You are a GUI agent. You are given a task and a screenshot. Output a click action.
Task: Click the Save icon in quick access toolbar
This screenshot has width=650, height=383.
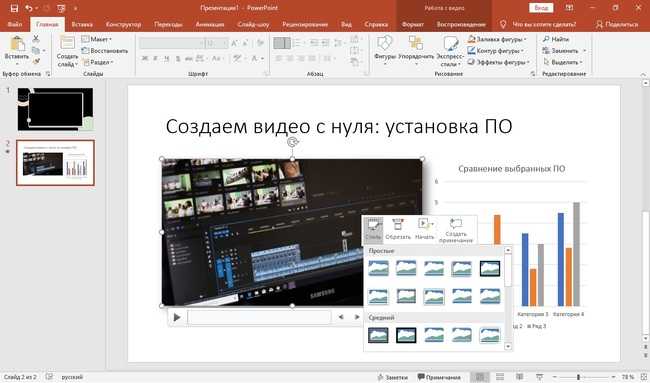(x=14, y=8)
